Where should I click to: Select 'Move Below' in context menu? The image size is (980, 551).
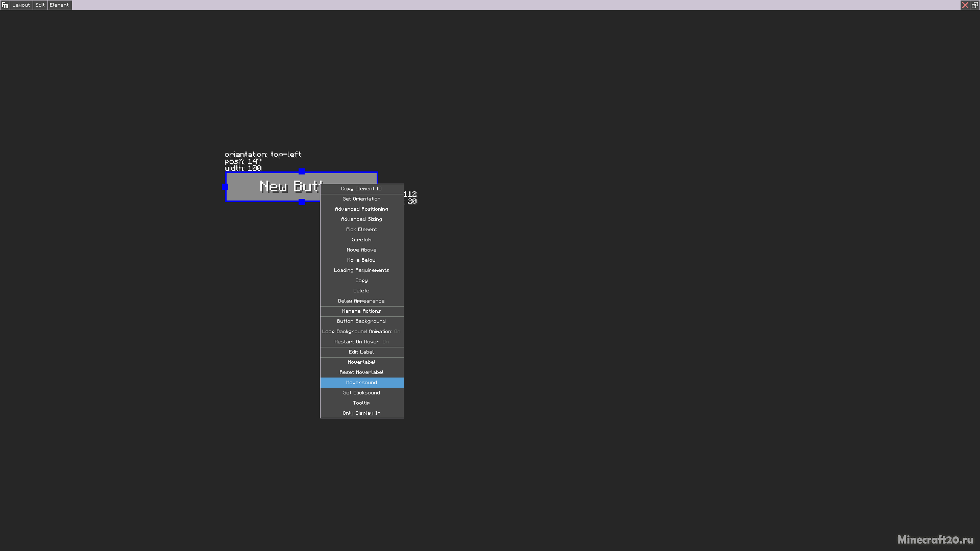(x=361, y=260)
